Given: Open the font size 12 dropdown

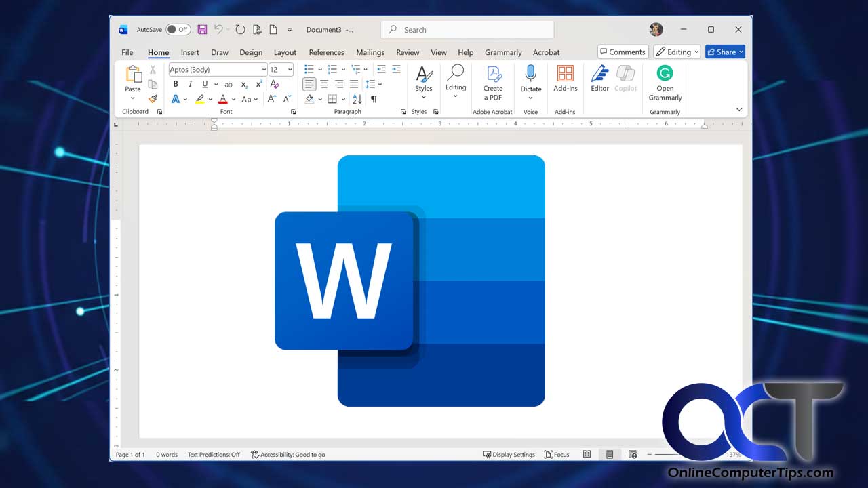Looking at the screenshot, I should [290, 70].
